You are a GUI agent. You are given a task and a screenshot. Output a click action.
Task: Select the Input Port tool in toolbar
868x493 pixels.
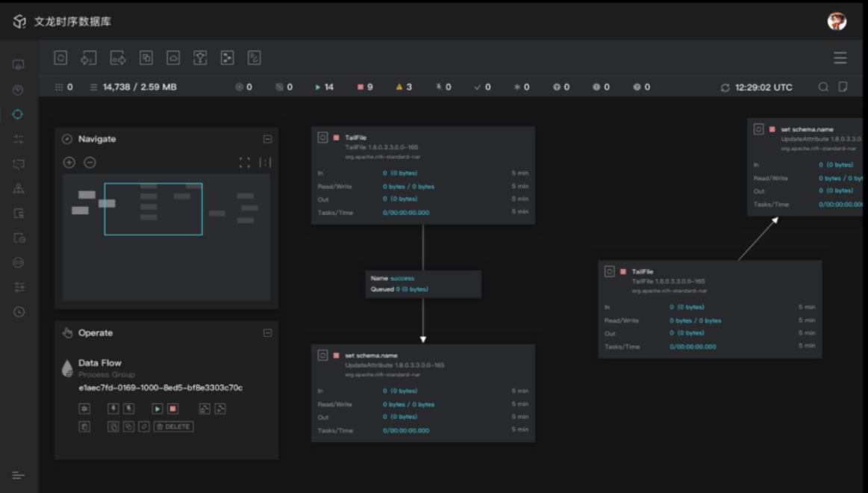[89, 58]
